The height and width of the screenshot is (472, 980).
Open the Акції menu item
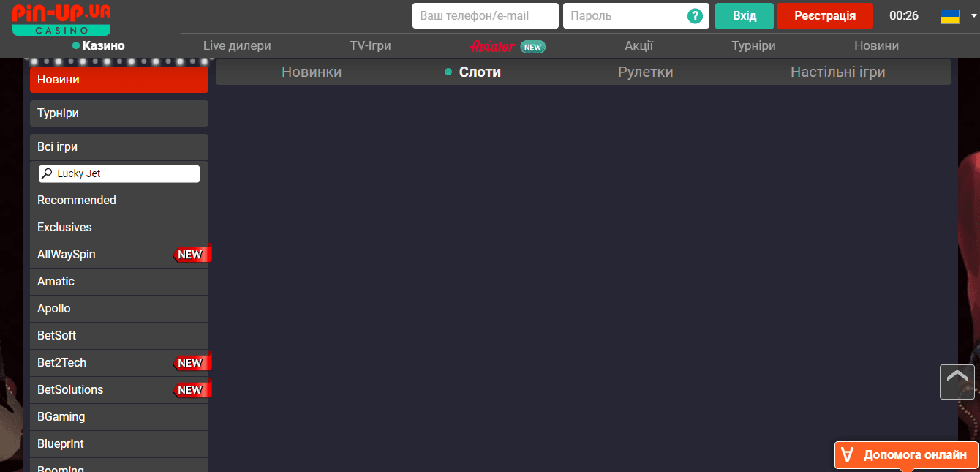point(638,45)
